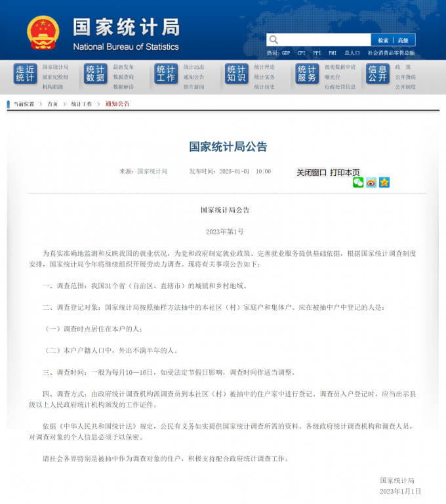Click the text 2023年第1号

pyautogui.click(x=224, y=232)
